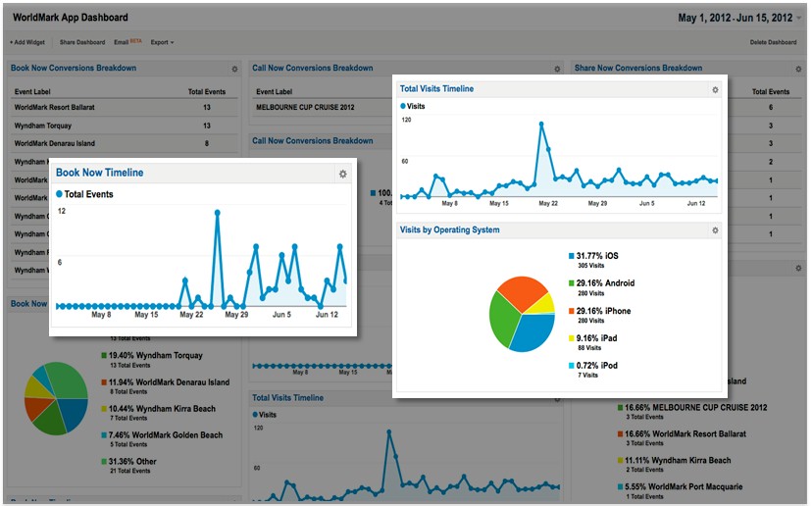This screenshot has width=812, height=506.
Task: Open gear of Book Now Conversions Breakdown widget
Action: pyautogui.click(x=234, y=69)
